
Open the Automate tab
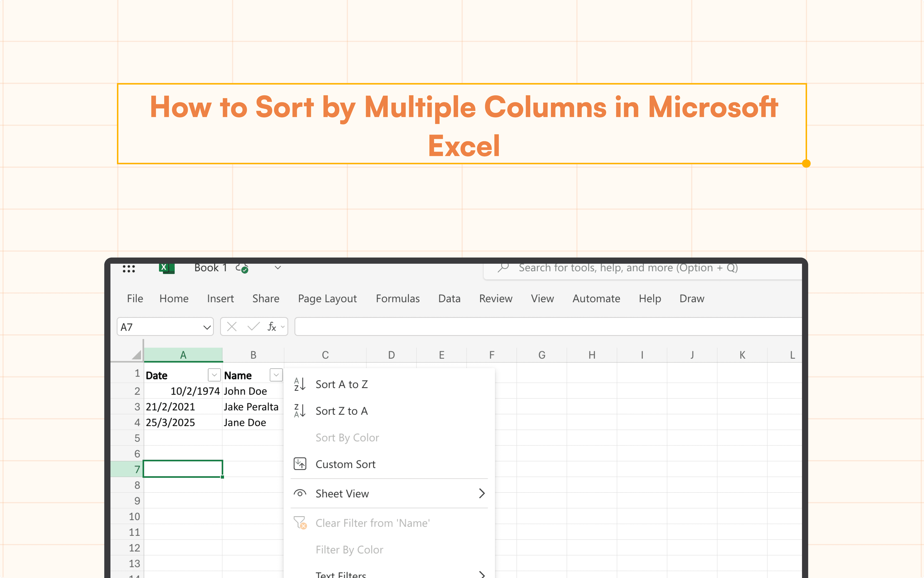tap(596, 299)
